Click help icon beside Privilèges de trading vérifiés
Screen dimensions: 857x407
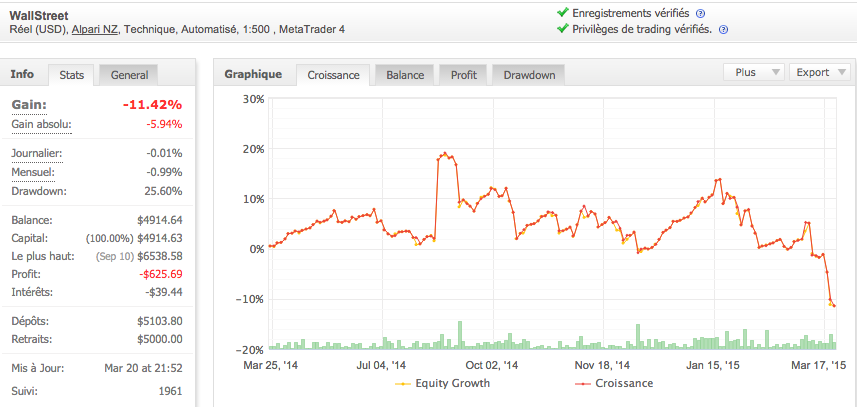(x=723, y=30)
